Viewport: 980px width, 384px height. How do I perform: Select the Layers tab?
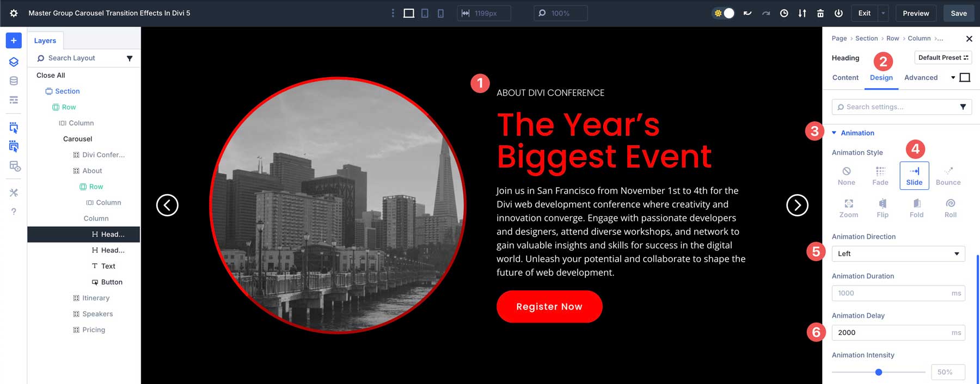point(45,41)
